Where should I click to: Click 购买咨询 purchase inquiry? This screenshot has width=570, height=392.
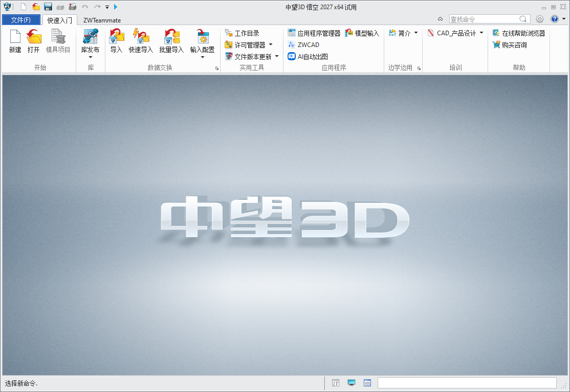pyautogui.click(x=510, y=45)
